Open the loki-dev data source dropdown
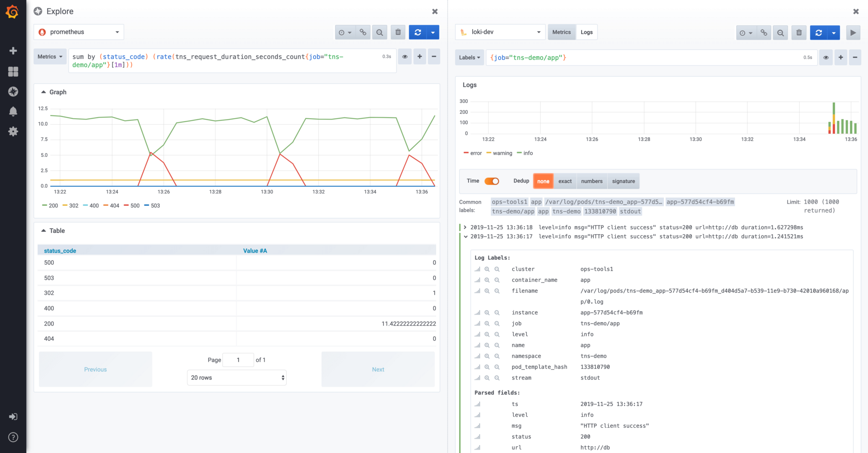The height and width of the screenshot is (453, 868). pyautogui.click(x=500, y=32)
